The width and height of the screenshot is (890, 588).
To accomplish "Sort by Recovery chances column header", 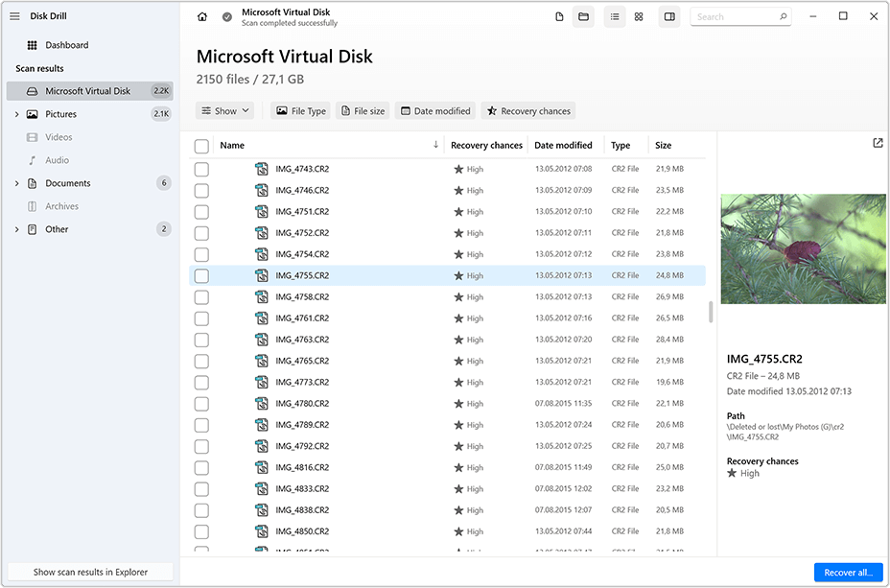I will tap(486, 145).
